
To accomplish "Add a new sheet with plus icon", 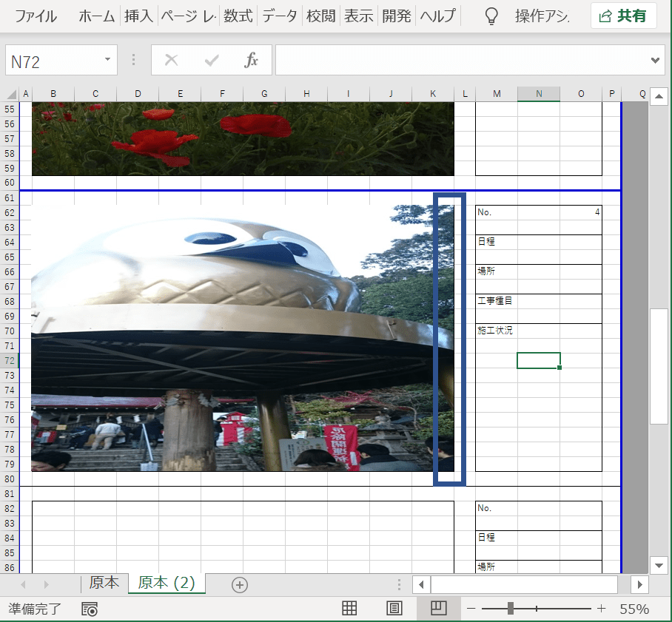I will 239,584.
